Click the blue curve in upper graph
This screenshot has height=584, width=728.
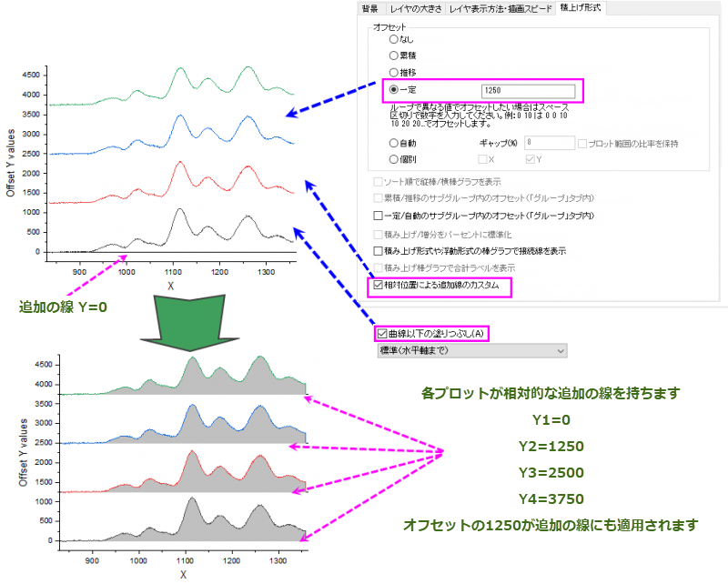[x=180, y=116]
